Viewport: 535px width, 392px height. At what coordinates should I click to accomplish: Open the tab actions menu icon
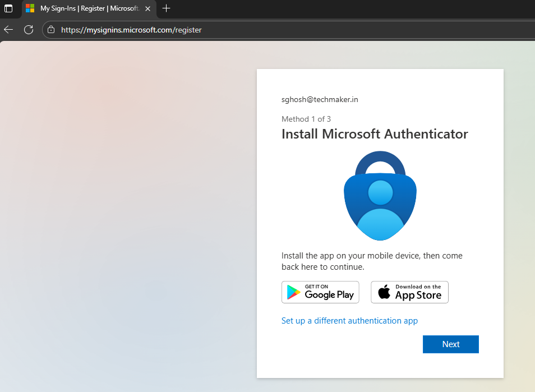[x=8, y=8]
